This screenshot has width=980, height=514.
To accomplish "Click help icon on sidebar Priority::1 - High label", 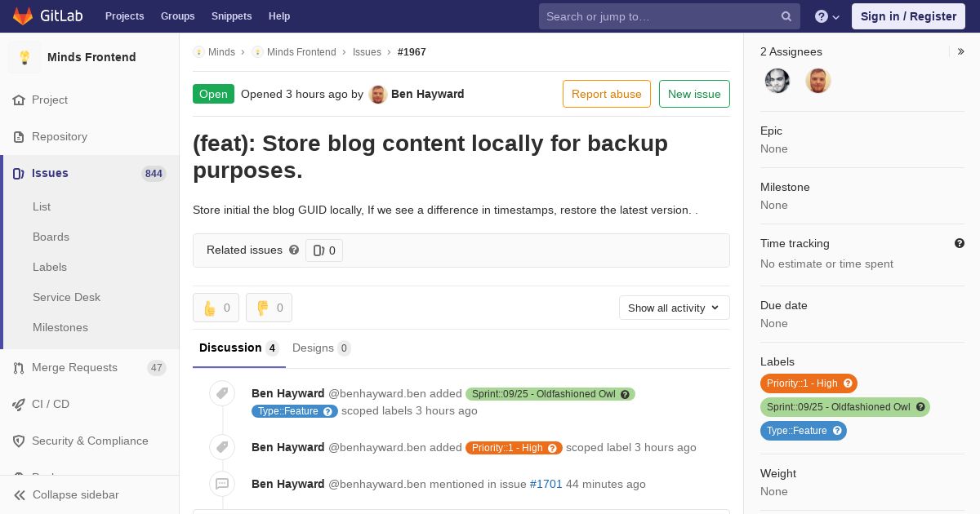I will pos(848,383).
